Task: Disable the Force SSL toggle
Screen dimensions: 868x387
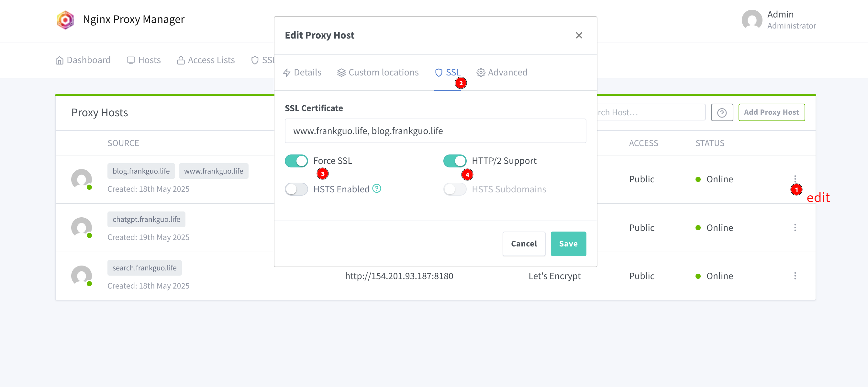Action: [x=296, y=161]
